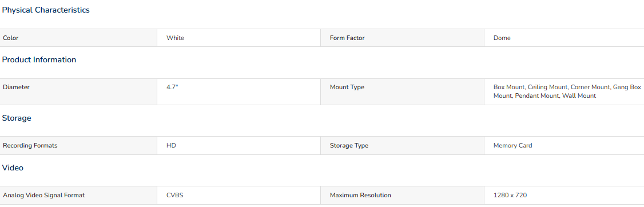Click the Storage section heading
Screen dimensions: 644x207
pos(17,118)
